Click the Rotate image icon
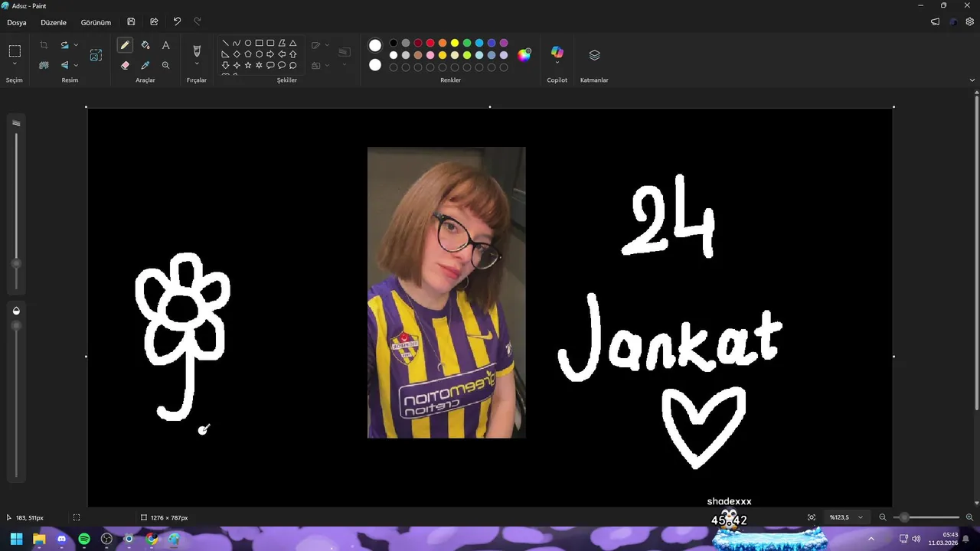Viewport: 980px width, 551px height. tap(64, 45)
